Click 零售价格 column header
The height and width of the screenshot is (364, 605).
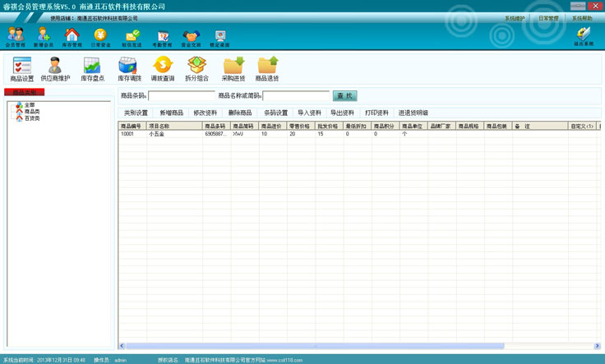pyautogui.click(x=301, y=126)
